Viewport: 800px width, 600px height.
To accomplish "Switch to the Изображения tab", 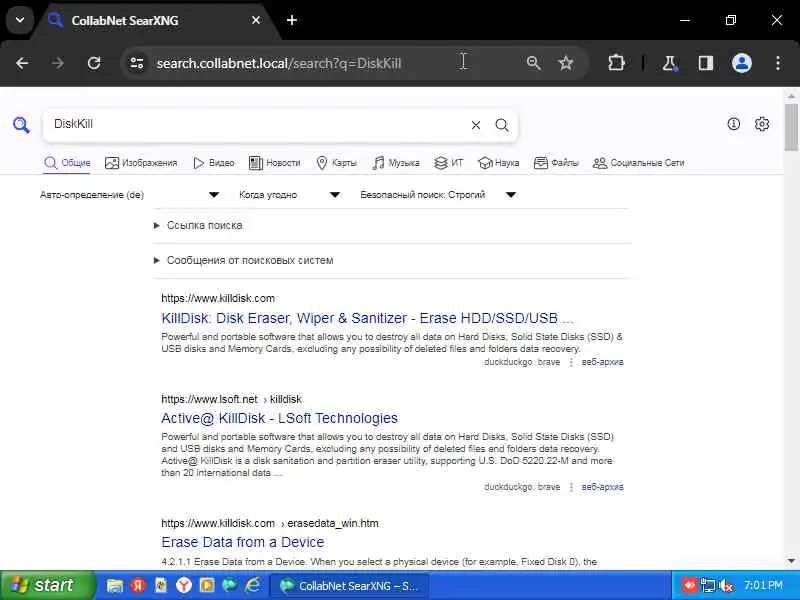I will 141,163.
